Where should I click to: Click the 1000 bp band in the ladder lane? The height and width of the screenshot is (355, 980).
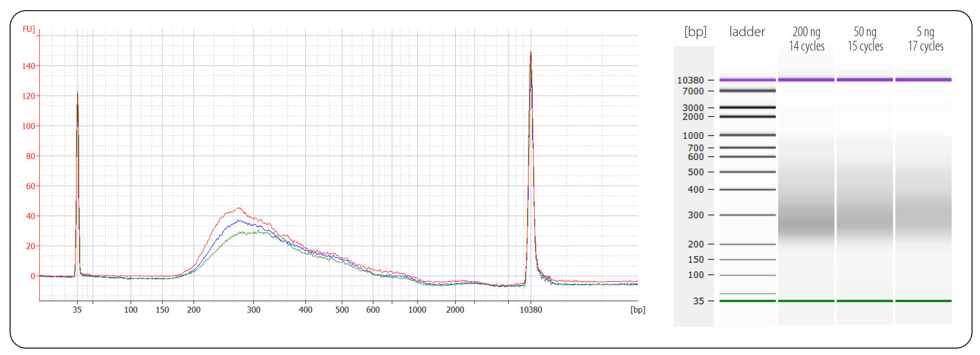pyautogui.click(x=747, y=135)
